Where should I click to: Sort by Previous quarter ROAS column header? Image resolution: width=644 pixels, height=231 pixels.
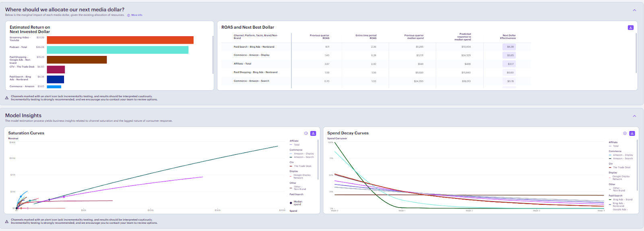320,37
